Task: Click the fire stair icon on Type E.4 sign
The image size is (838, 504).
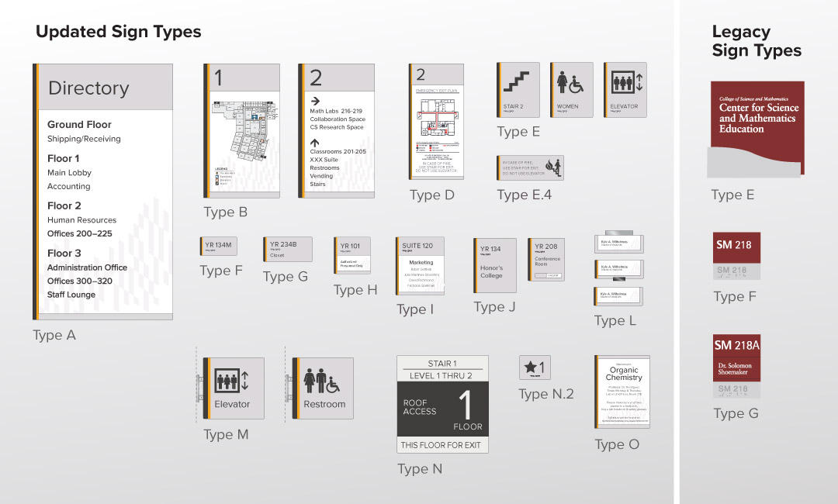Action: (553, 167)
